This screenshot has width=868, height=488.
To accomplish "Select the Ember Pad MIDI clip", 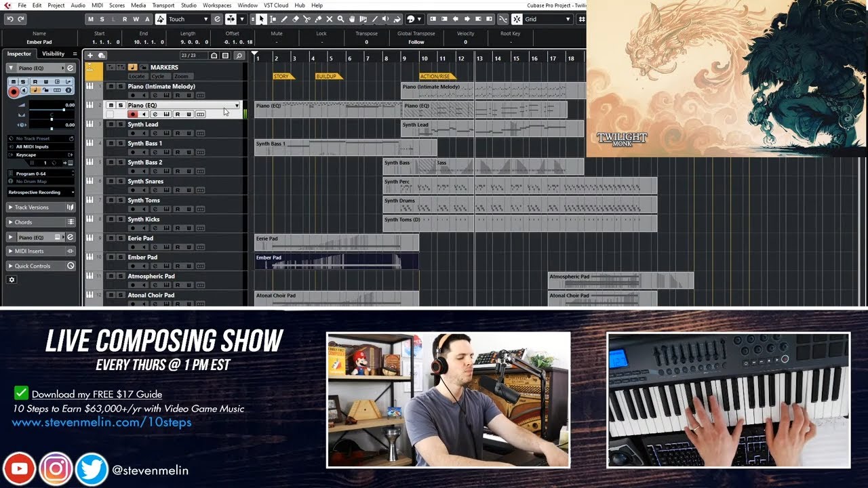I will (x=336, y=261).
